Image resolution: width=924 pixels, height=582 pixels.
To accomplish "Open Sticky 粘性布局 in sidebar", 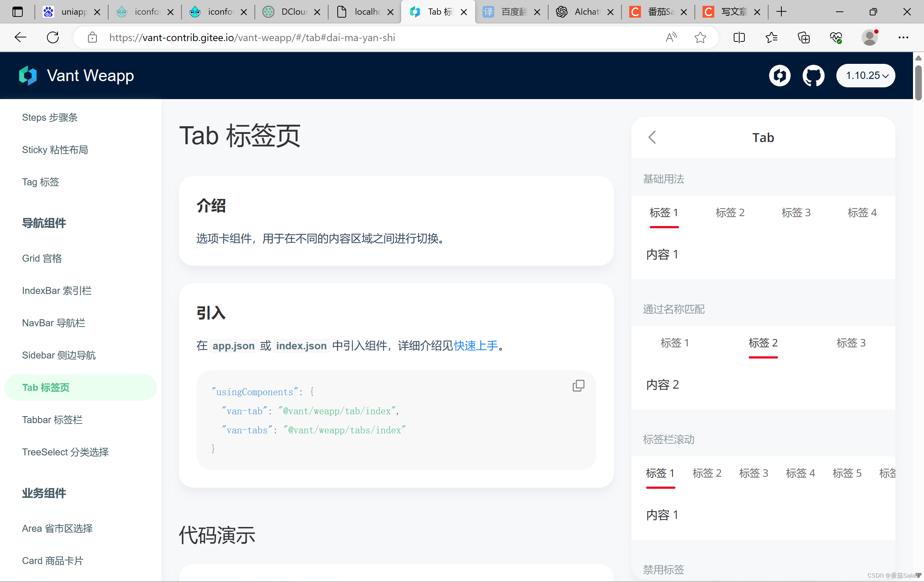I will [x=55, y=150].
